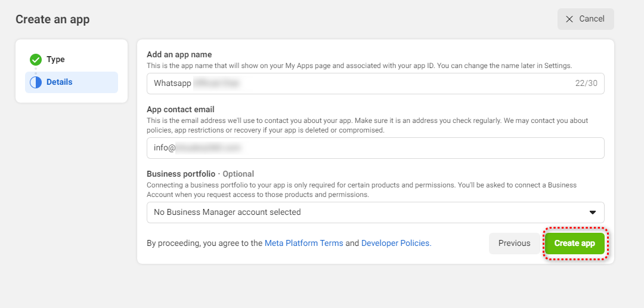Image resolution: width=644 pixels, height=308 pixels.
Task: Go back with the Previous button
Action: coord(514,244)
